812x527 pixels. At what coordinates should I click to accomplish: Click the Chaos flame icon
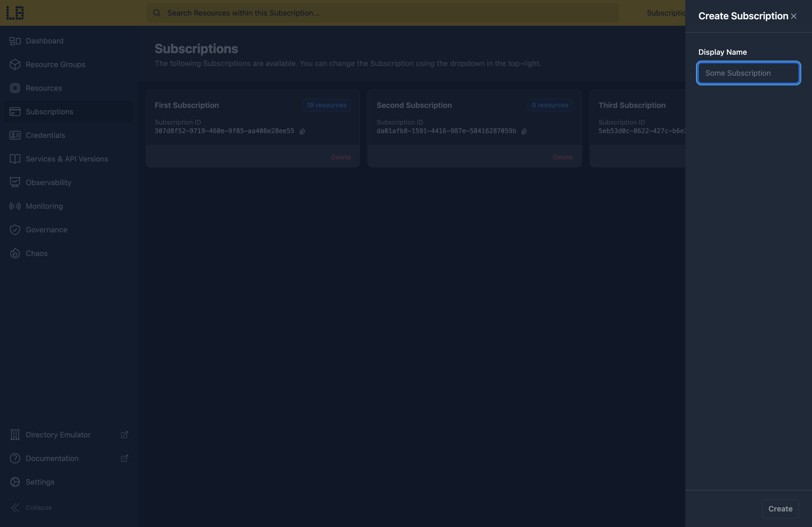click(15, 253)
